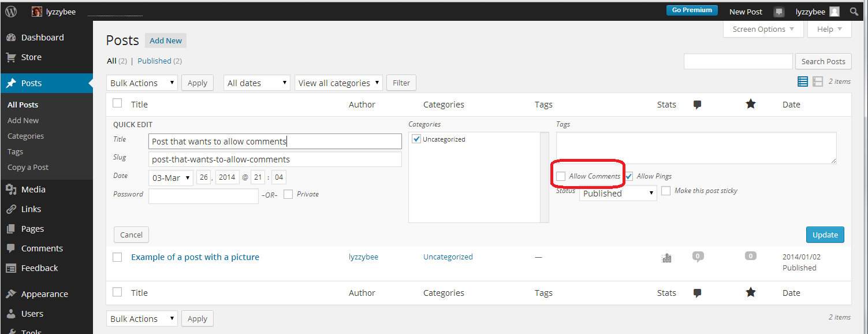This screenshot has height=334, width=868.
Task: Click the blue Update button
Action: [x=825, y=235]
